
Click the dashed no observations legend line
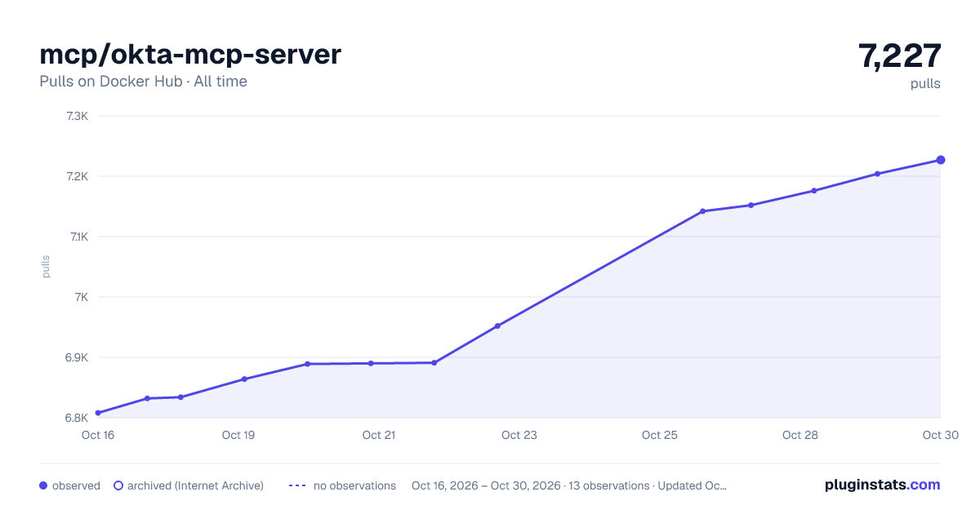click(297, 485)
